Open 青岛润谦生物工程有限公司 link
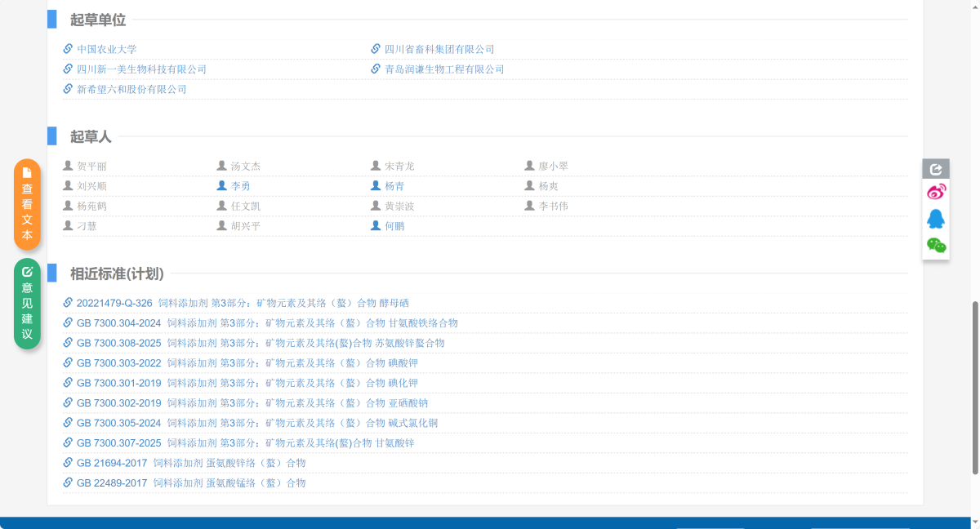The image size is (980, 529). [444, 69]
